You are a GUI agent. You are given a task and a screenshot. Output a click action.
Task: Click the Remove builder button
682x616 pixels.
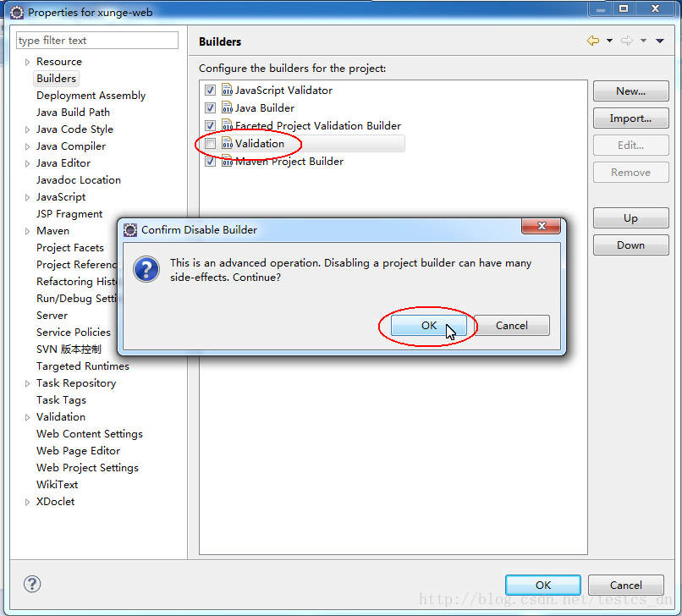[630, 173]
